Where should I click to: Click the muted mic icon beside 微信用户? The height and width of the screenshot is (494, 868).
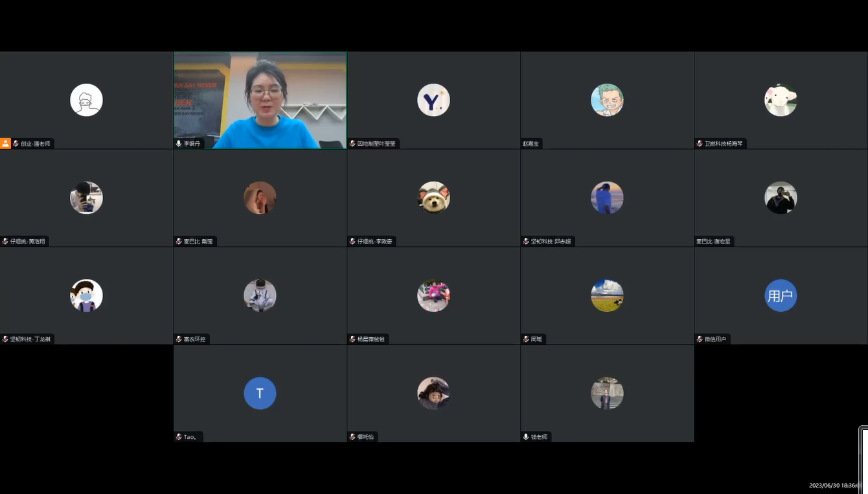tap(700, 339)
